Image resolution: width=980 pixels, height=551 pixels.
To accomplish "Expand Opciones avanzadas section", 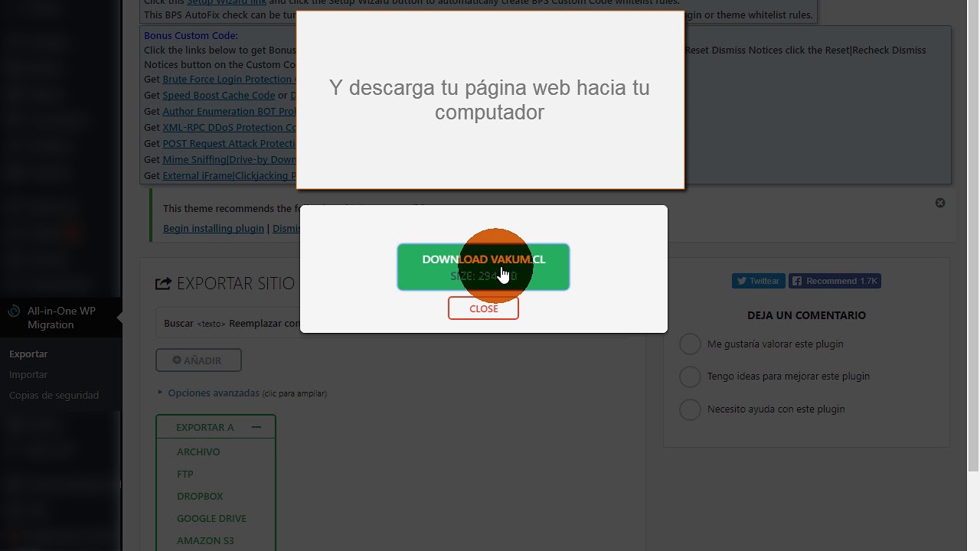I will pos(214,393).
